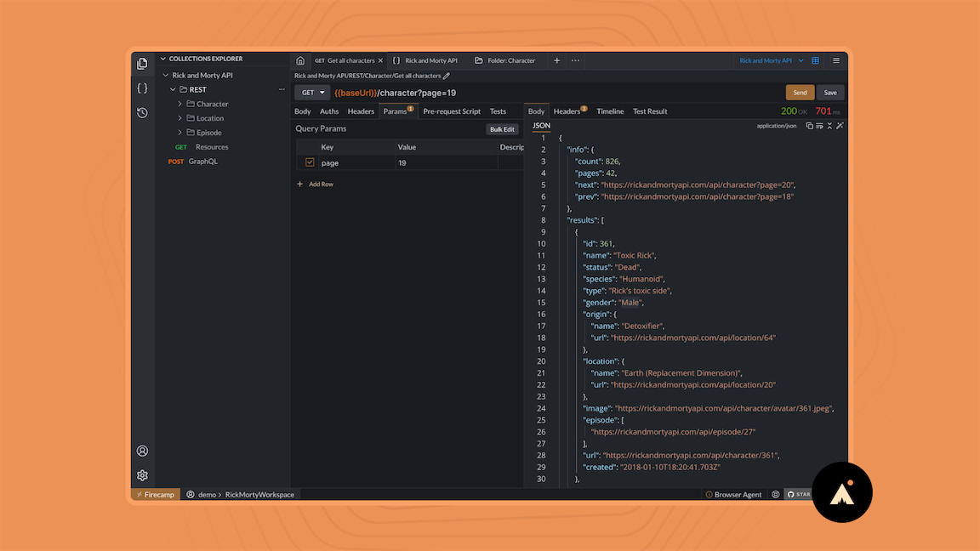Collapse the Rick and Morty API collection

(x=166, y=75)
